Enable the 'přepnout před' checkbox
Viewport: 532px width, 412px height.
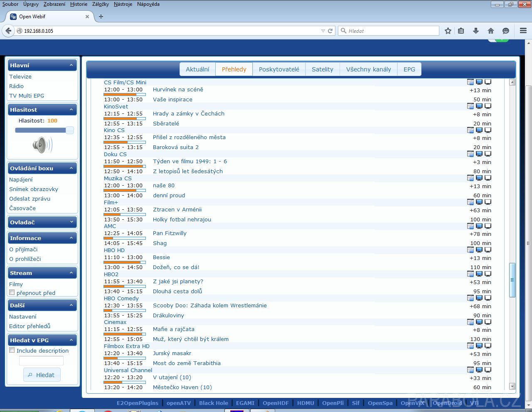point(12,292)
